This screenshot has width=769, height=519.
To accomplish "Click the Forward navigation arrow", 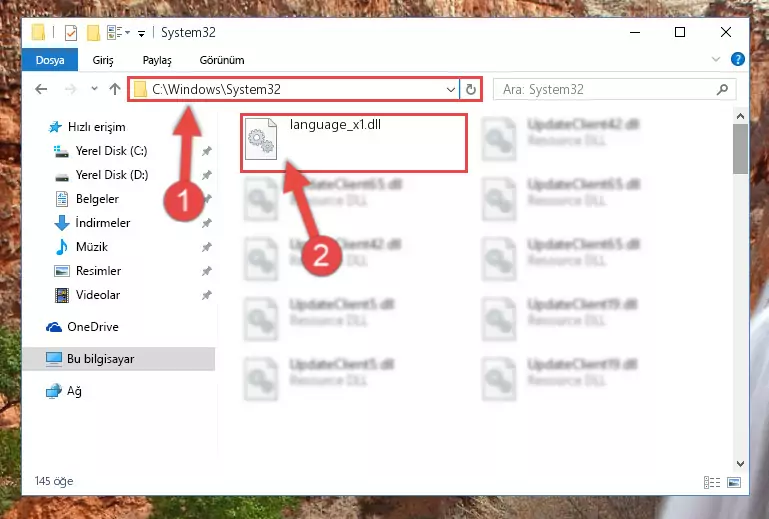I will [71, 89].
